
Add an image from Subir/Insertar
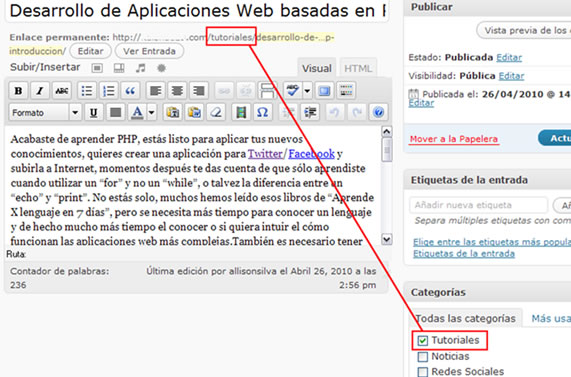[x=97, y=68]
